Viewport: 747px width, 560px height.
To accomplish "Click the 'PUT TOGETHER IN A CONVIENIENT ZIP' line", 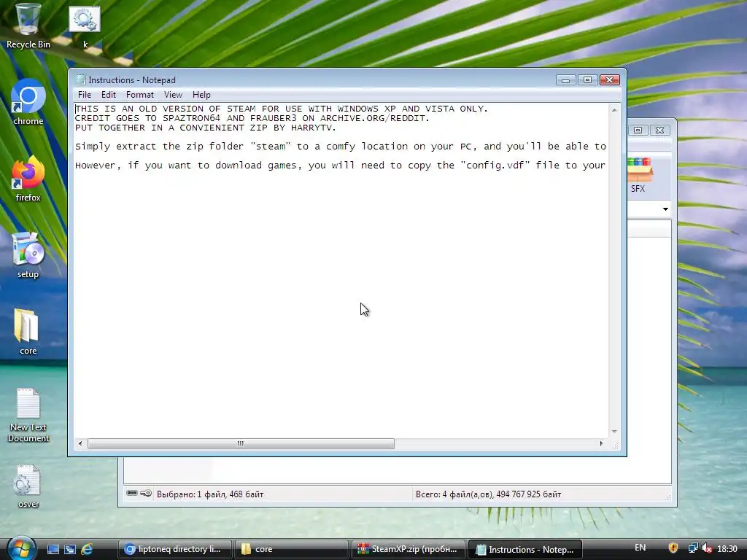I will [x=205, y=128].
